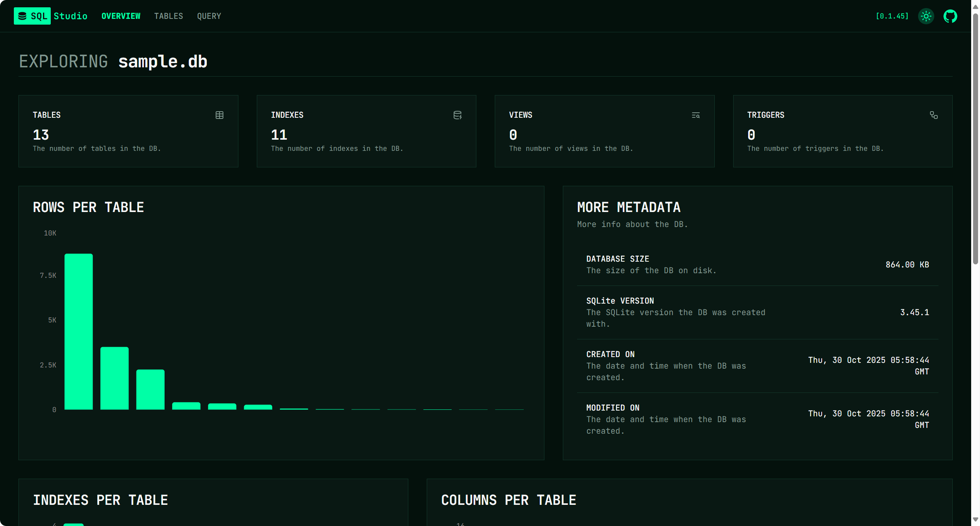Open the TABLES tab
980x526 pixels.
pyautogui.click(x=168, y=16)
